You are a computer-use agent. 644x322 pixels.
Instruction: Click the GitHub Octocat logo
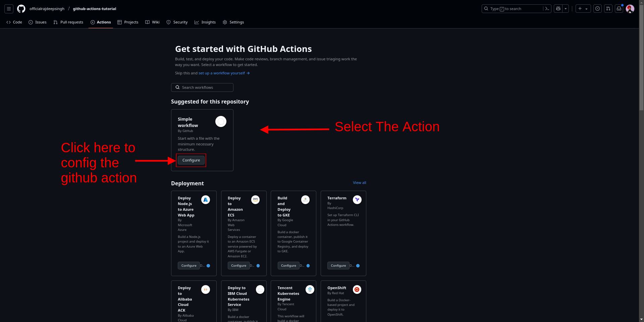tap(21, 9)
